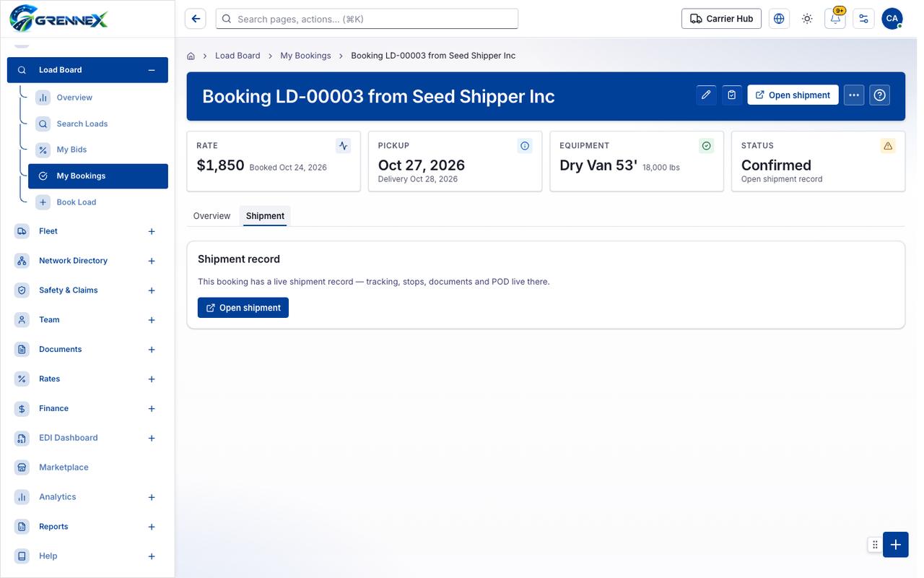Viewport: 924px width, 578px height.
Task: Open the language globe icon
Action: 779,19
